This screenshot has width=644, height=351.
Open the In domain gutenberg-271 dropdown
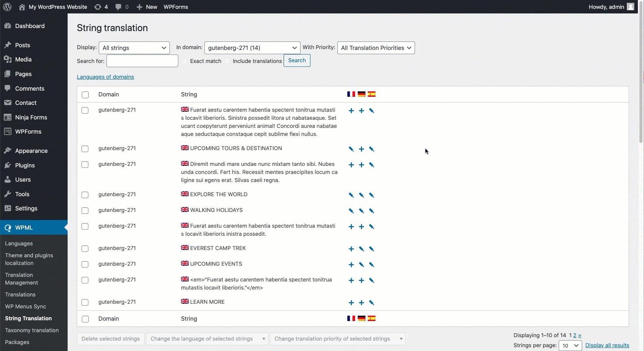coord(252,48)
